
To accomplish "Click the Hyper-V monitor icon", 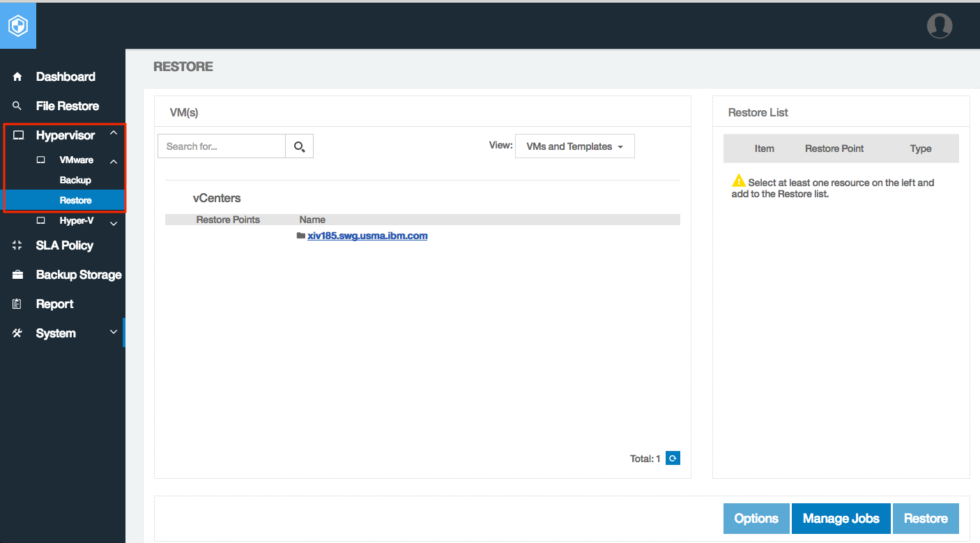I will 40,220.
